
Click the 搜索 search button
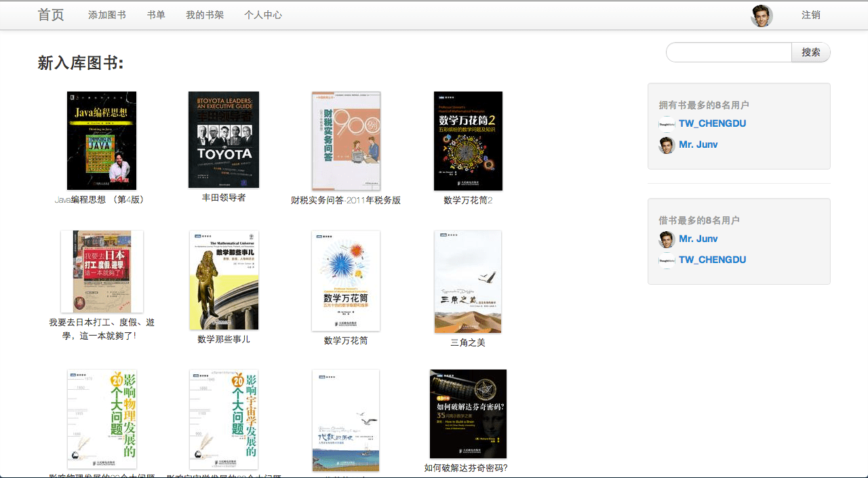click(811, 52)
